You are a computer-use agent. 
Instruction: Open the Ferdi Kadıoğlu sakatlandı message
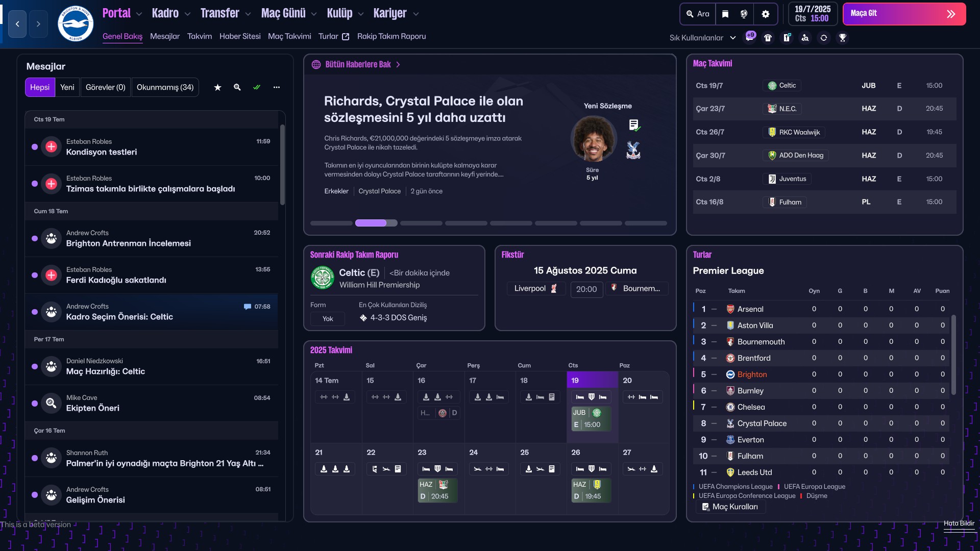tap(151, 275)
